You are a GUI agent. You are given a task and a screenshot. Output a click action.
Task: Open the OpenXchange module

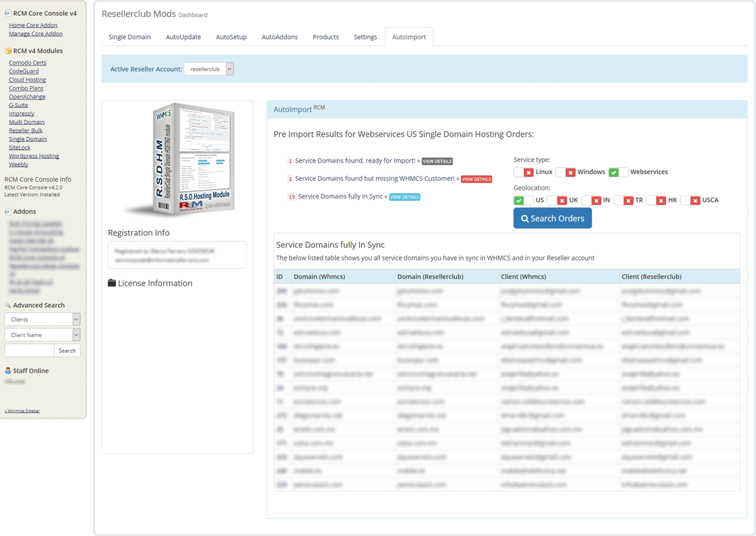click(27, 96)
